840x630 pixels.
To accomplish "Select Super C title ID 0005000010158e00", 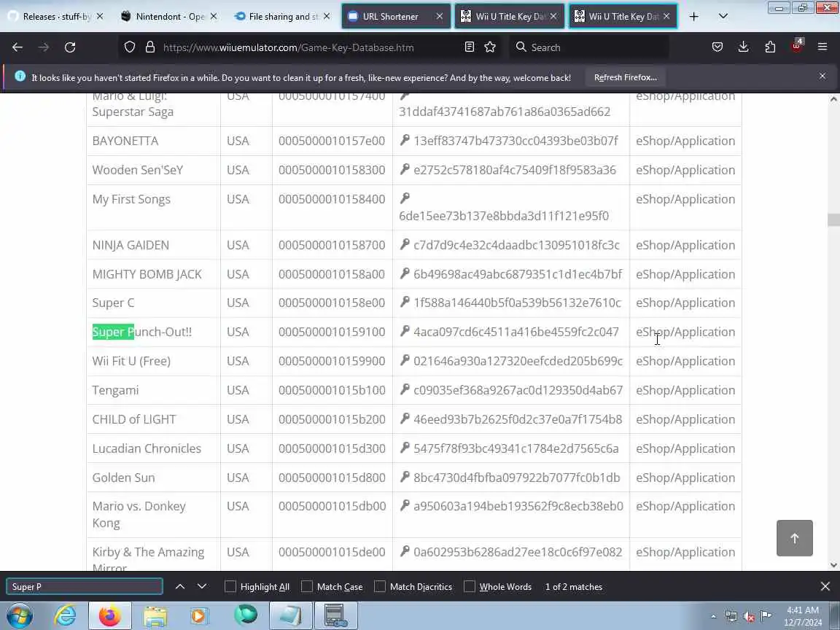I will (x=332, y=303).
